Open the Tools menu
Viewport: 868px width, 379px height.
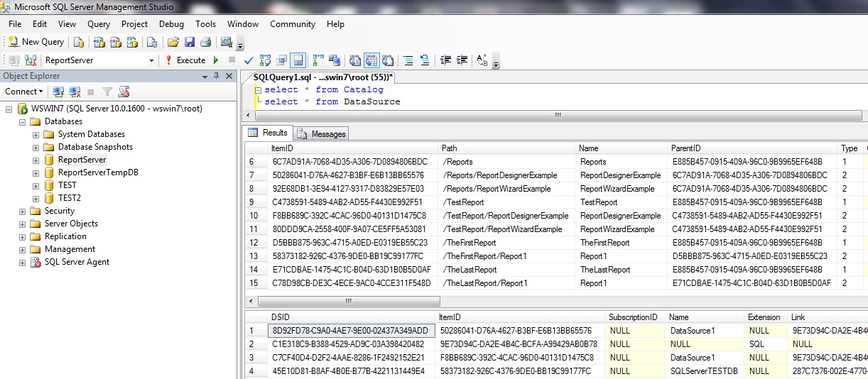click(206, 24)
